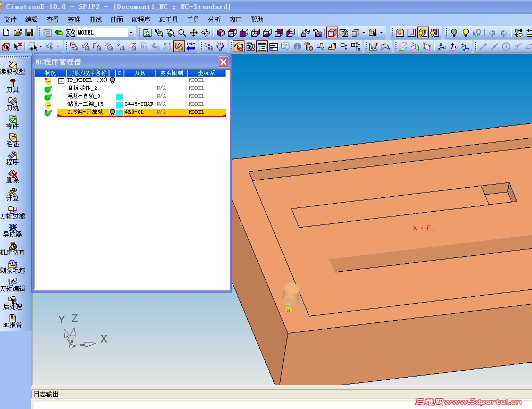Click cyan color swatch on 钻孔-三轴_15 row
This screenshot has width=532, height=409.
pos(120,104)
